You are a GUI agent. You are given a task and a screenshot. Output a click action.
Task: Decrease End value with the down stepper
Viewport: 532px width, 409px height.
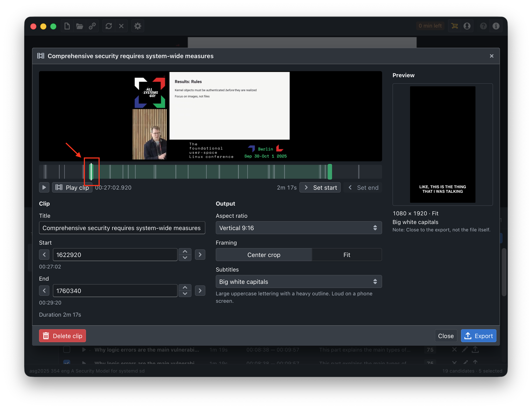(x=185, y=294)
